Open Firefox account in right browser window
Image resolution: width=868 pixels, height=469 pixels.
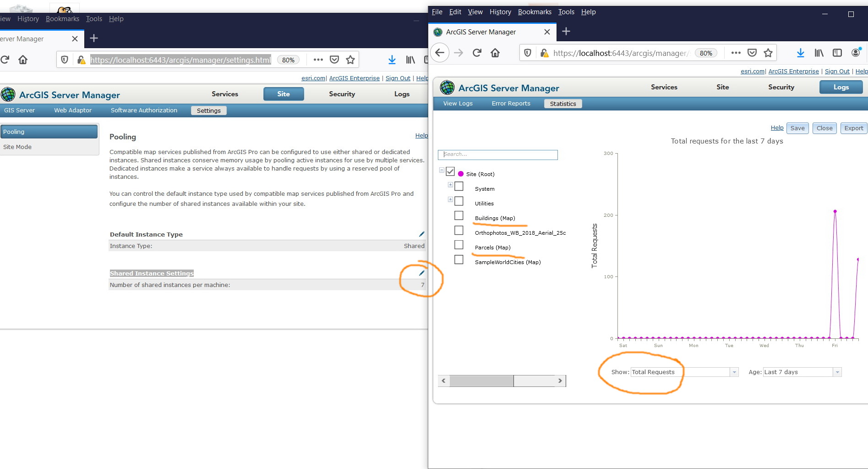[856, 53]
